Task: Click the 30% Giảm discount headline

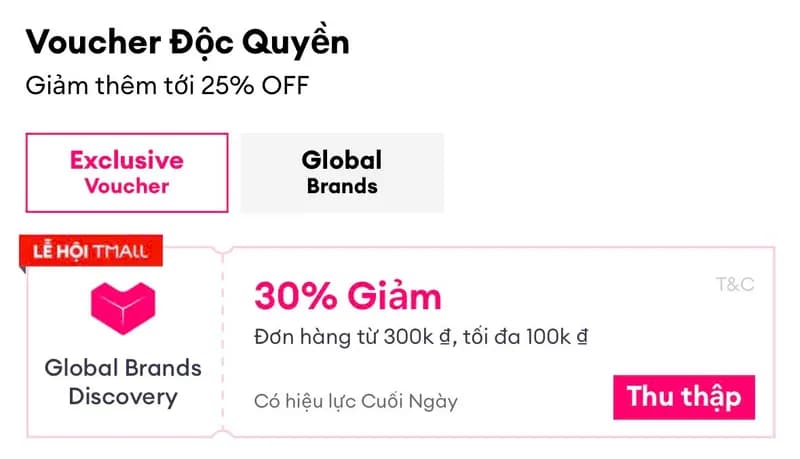Action: coord(347,296)
